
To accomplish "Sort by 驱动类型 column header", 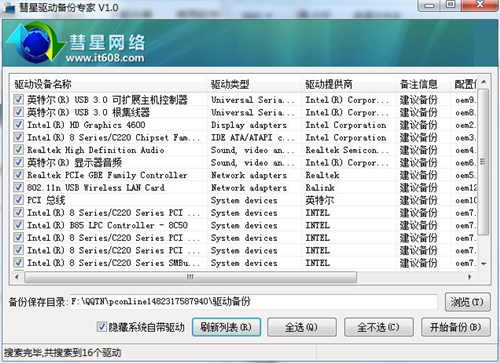I will click(254, 84).
